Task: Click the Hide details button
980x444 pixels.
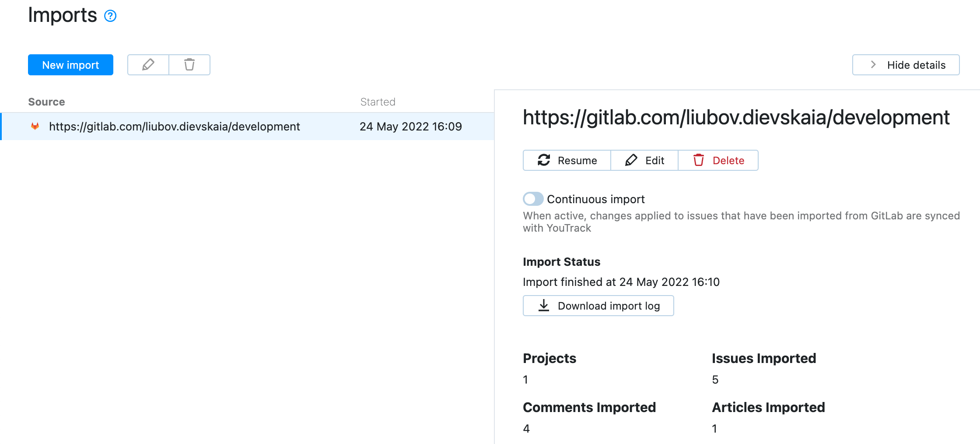Action: (905, 64)
